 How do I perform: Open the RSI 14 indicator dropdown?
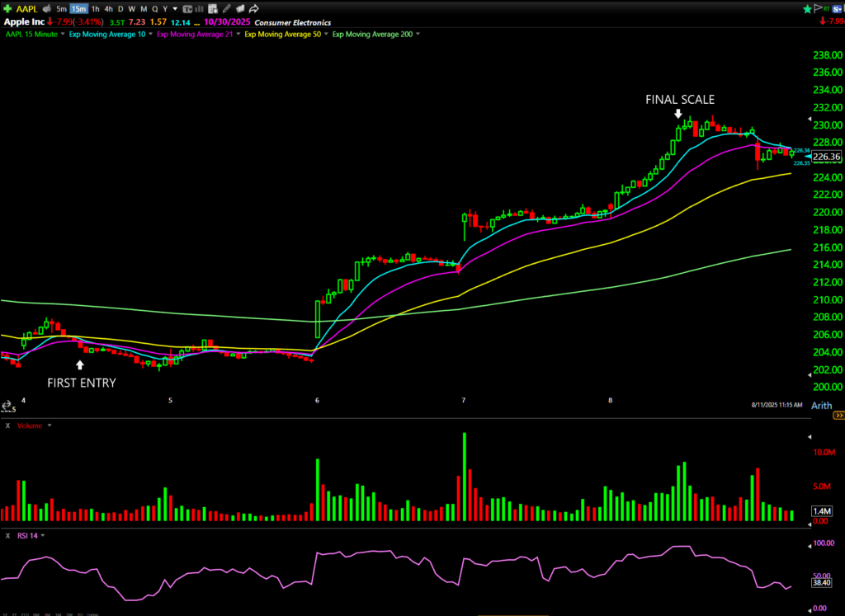point(43,536)
